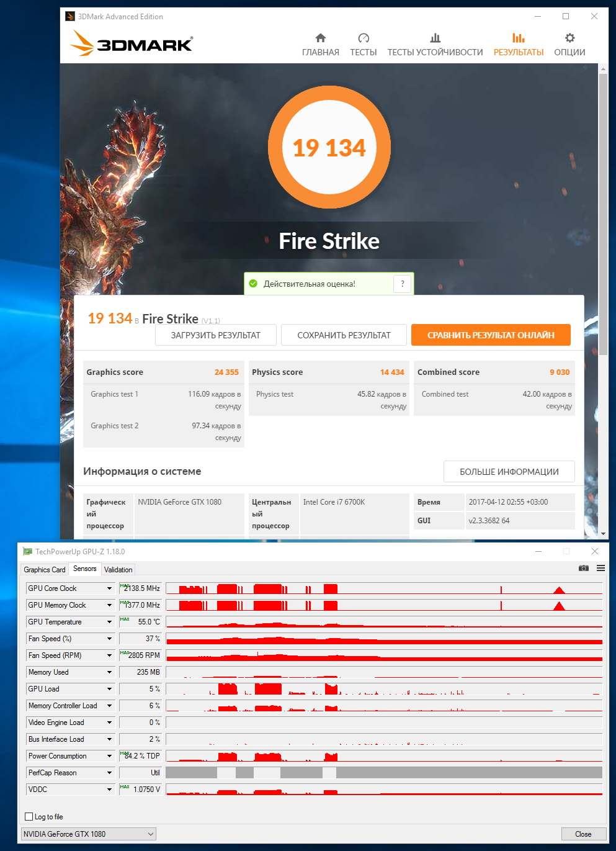Click the 3DMark logo
Image resolution: width=616 pixels, height=851 pixels.
132,43
